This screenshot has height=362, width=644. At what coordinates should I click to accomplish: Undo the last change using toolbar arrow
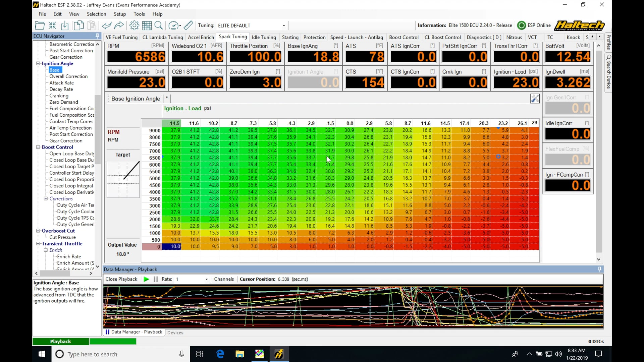(107, 25)
